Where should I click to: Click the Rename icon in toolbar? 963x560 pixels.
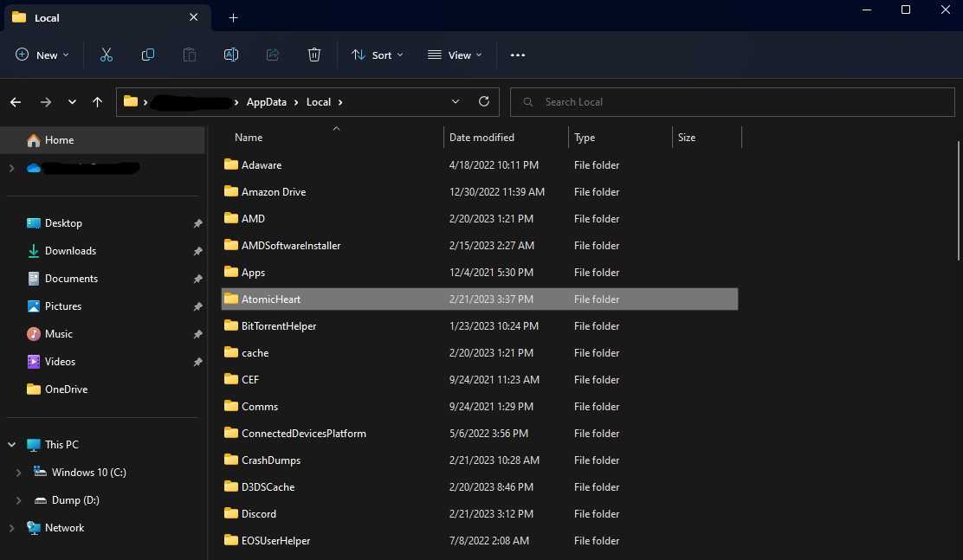[x=231, y=55]
